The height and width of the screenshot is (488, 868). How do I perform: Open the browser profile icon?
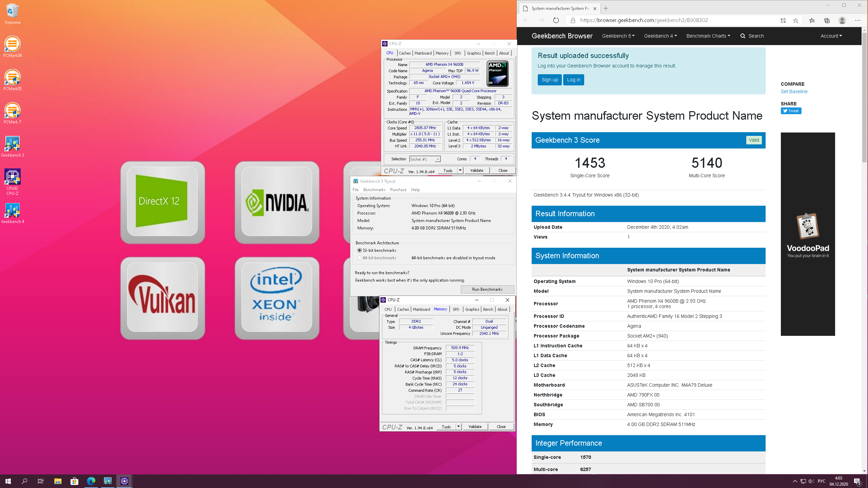[x=842, y=20]
